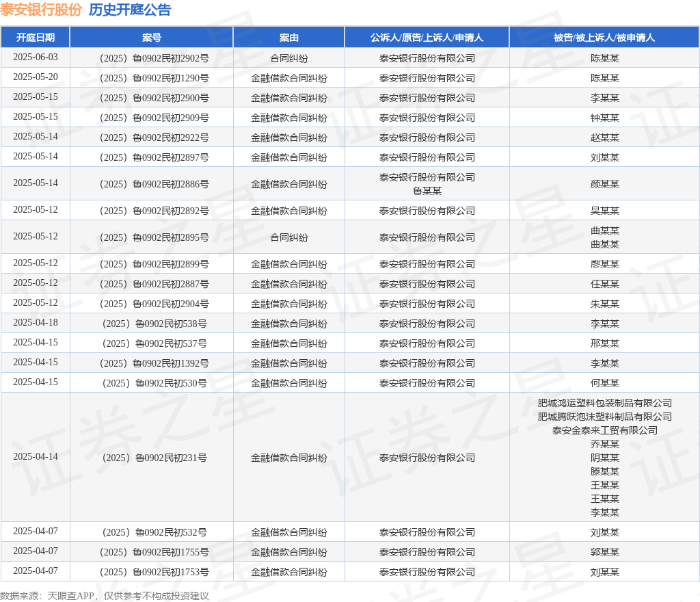Viewport: 700px width, 602px height.
Task: Select case number (2025)鲁0902民初2904号
Action: (x=154, y=304)
